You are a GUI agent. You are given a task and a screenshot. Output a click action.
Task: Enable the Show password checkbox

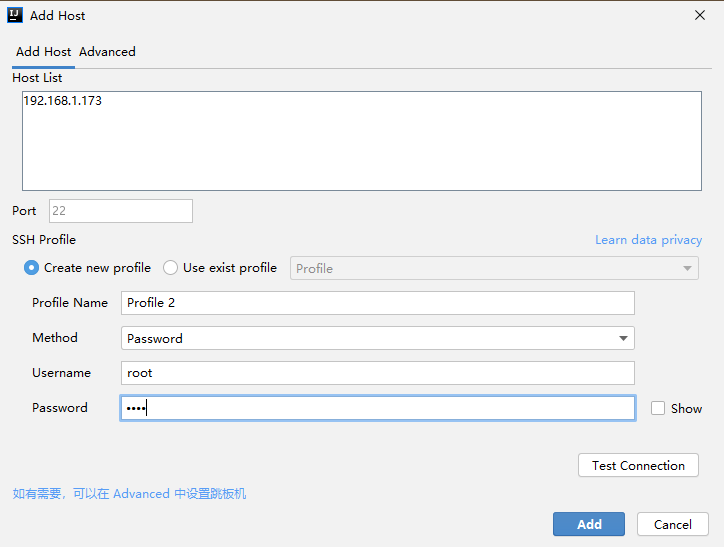click(658, 408)
